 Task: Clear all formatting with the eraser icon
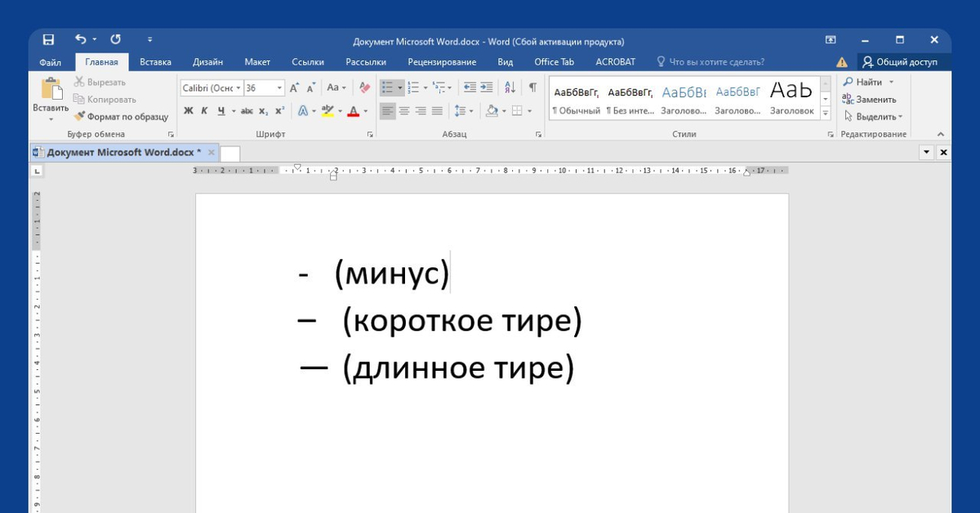click(364, 87)
